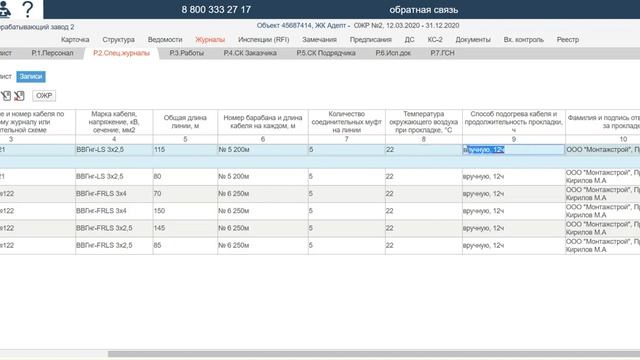The height and width of the screenshot is (360, 640).
Task: Click № 6 250м in the 70 row
Action: point(262,193)
